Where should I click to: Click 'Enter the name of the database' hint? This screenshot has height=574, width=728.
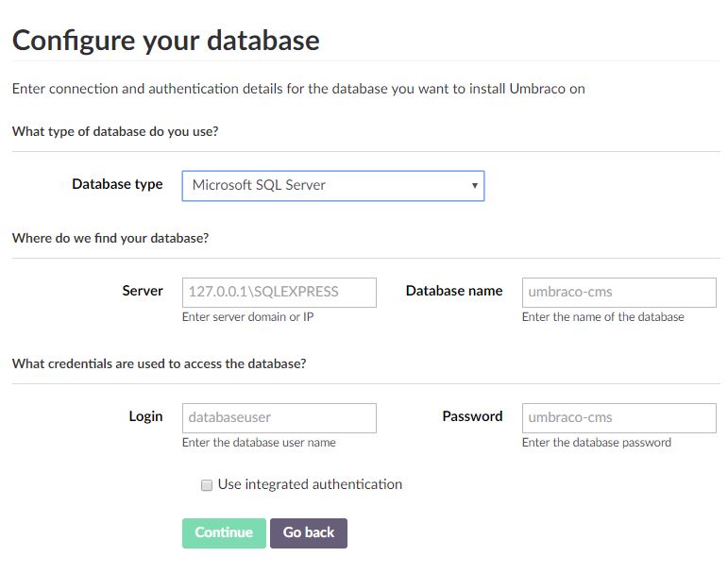click(602, 317)
